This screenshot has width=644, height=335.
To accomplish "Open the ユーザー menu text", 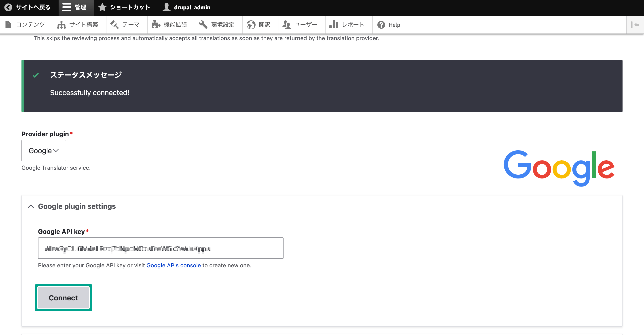I will click(x=306, y=25).
